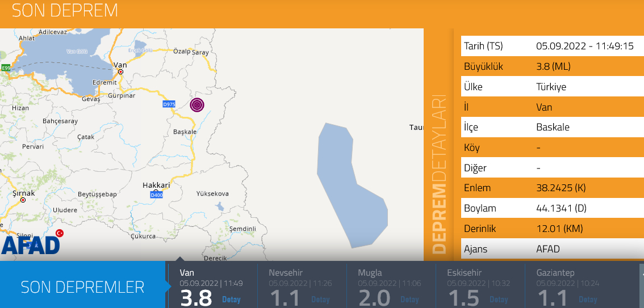Viewport: 644px width, 308px height.
Task: Click the SON DEPREMLER blue banner
Action: [82, 287]
